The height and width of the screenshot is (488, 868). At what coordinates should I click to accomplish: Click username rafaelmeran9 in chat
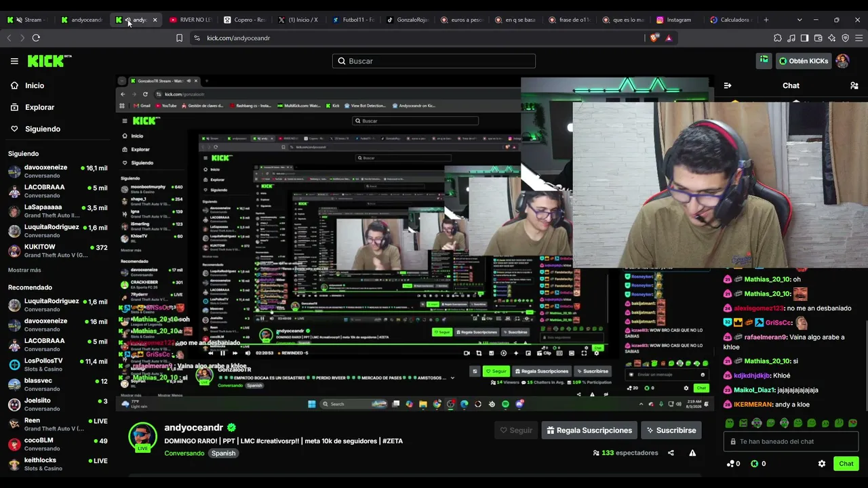766,337
